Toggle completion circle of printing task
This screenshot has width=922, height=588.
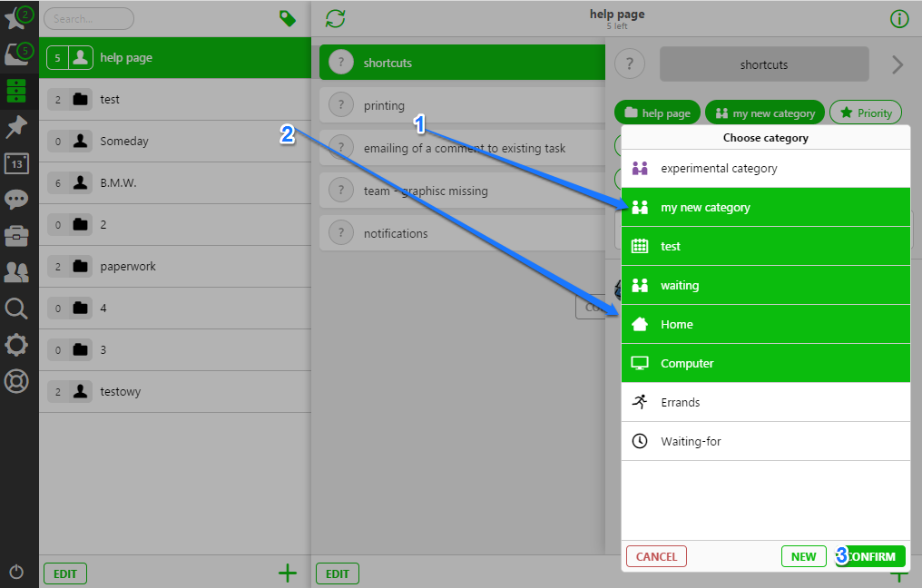[341, 105]
